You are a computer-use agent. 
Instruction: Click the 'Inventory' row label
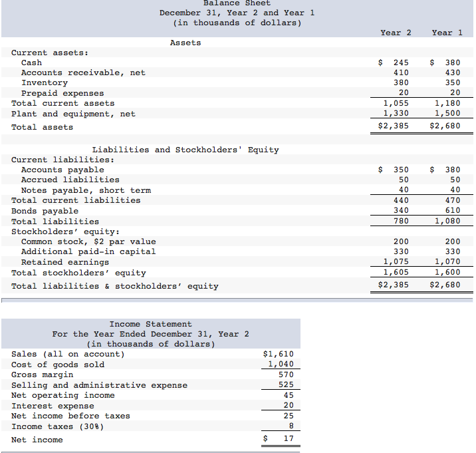45,82
